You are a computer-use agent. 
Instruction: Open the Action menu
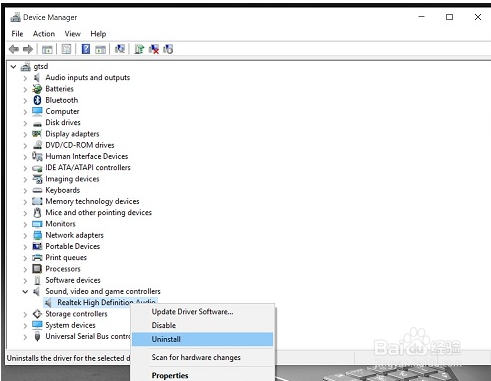(44, 34)
